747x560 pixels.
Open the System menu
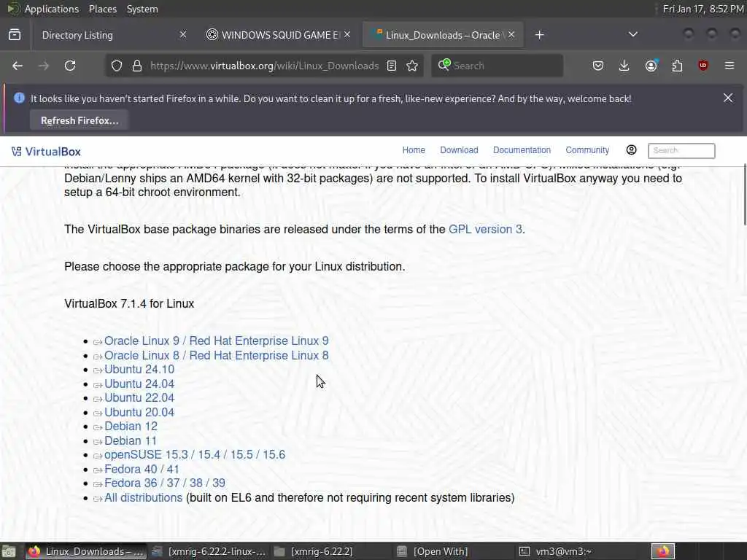click(142, 9)
